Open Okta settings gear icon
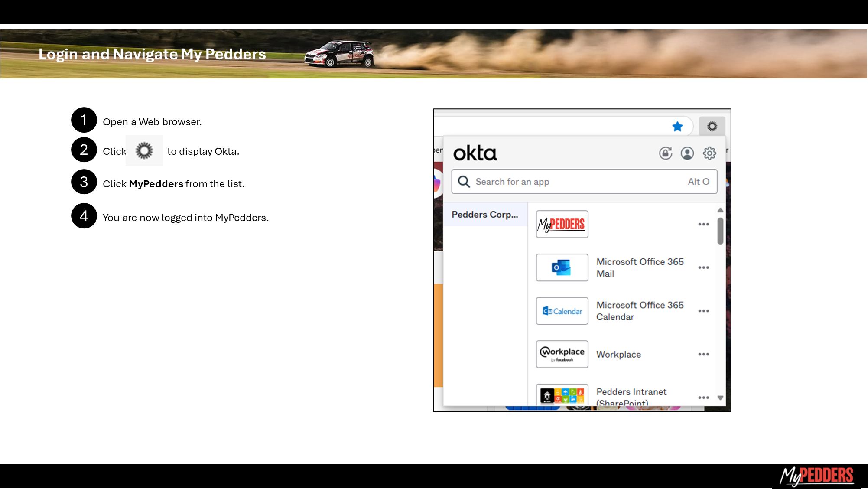This screenshot has width=868, height=489. pos(709,153)
